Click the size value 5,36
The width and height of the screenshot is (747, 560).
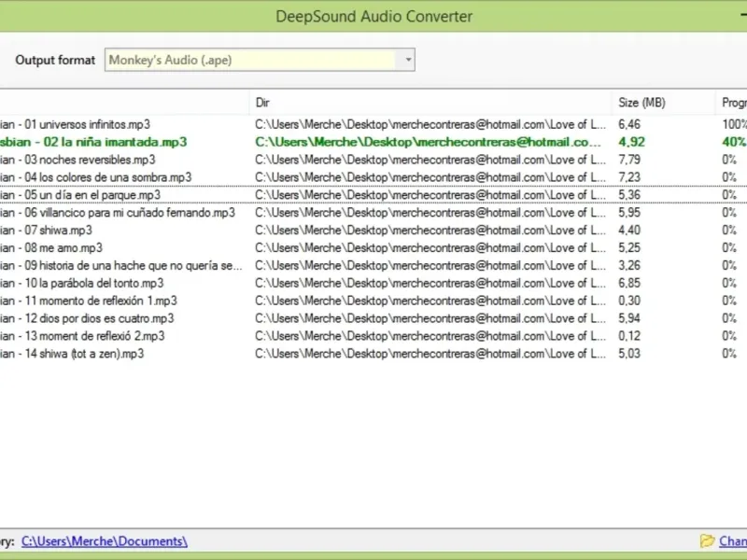[629, 195]
